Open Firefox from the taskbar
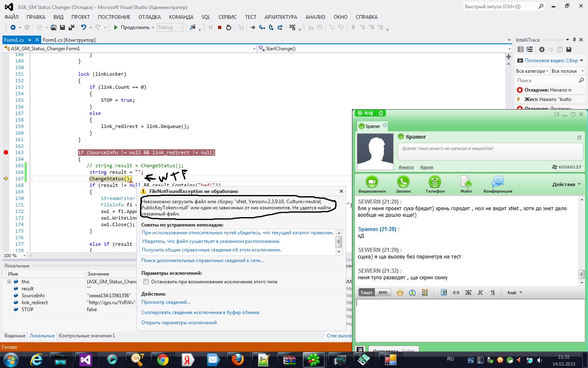The height and width of the screenshot is (368, 588). (238, 360)
